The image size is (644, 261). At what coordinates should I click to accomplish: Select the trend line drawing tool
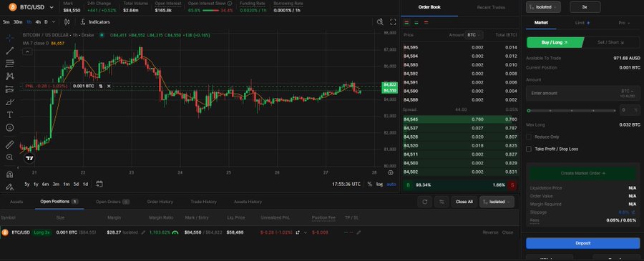click(10, 51)
